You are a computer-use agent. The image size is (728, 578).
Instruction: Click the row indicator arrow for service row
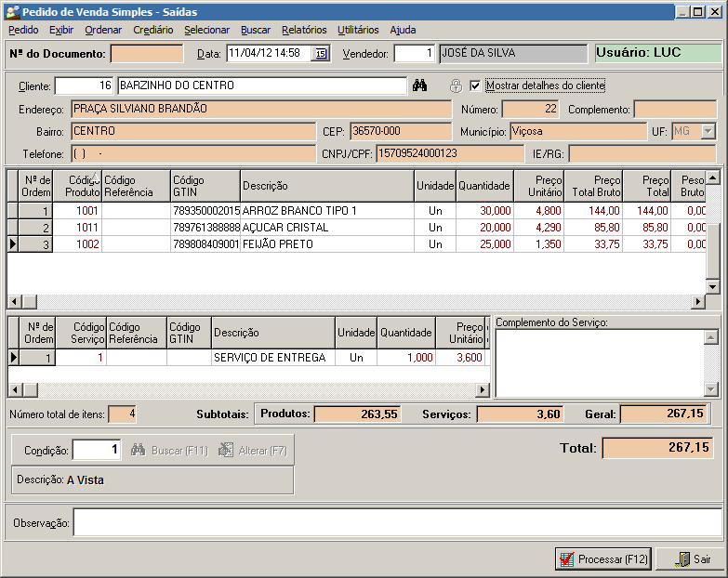pos(13,358)
